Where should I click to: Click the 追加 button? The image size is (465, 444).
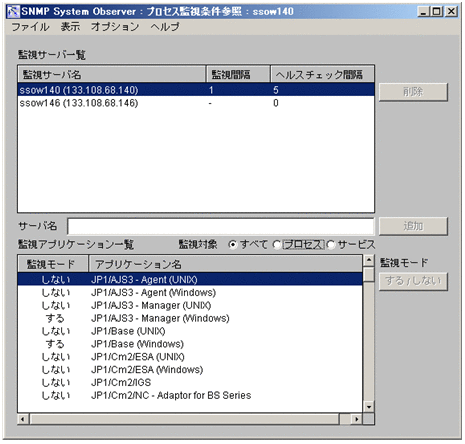pyautogui.click(x=413, y=226)
